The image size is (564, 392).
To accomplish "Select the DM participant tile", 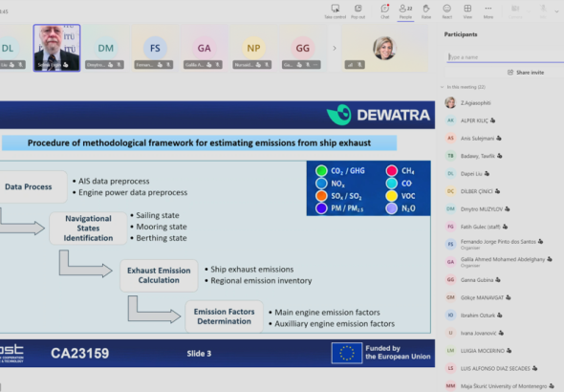I will click(x=105, y=48).
